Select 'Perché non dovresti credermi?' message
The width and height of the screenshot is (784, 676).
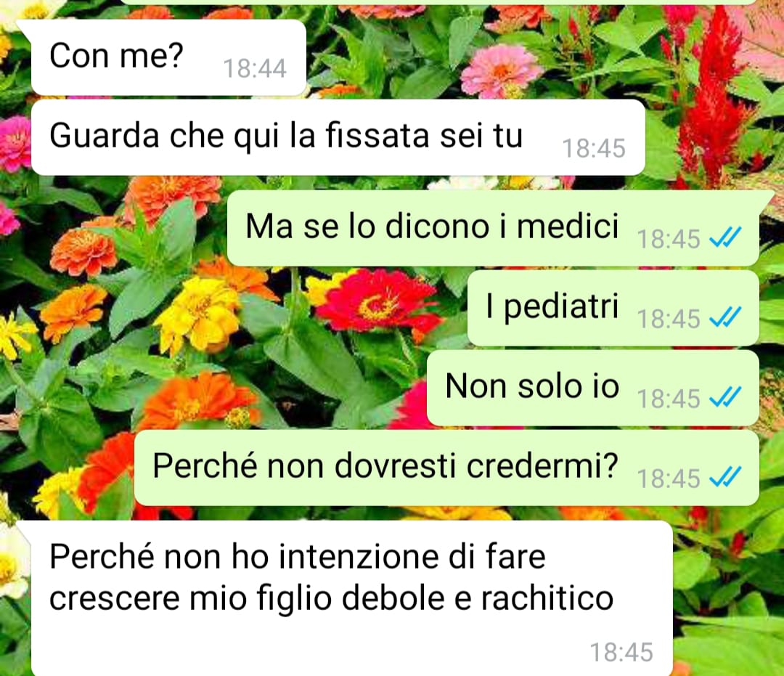click(x=447, y=468)
